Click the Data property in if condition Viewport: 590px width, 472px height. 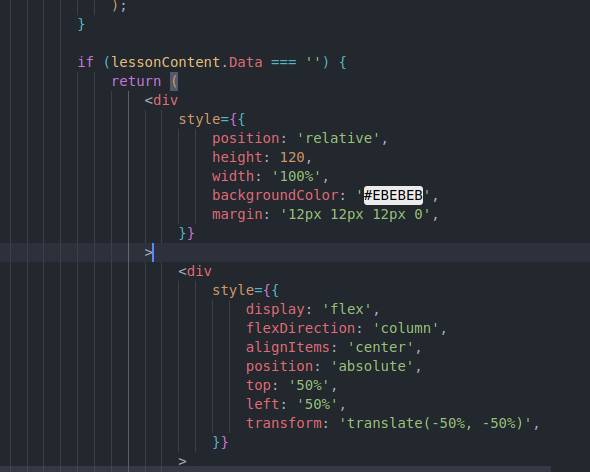point(246,62)
